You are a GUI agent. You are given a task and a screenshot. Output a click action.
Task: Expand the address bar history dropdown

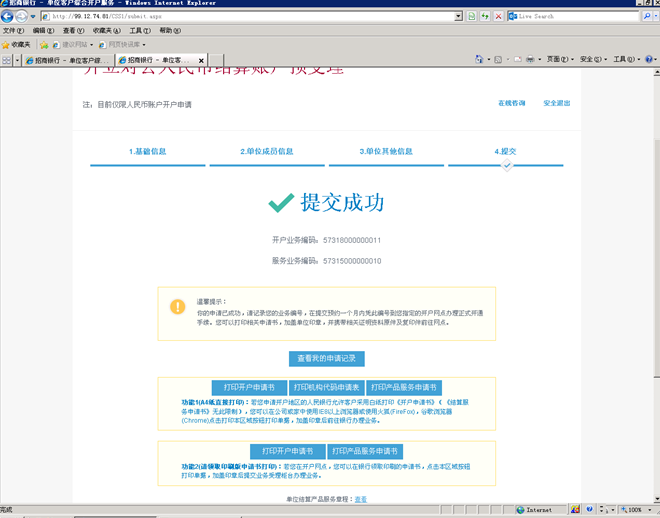(459, 17)
